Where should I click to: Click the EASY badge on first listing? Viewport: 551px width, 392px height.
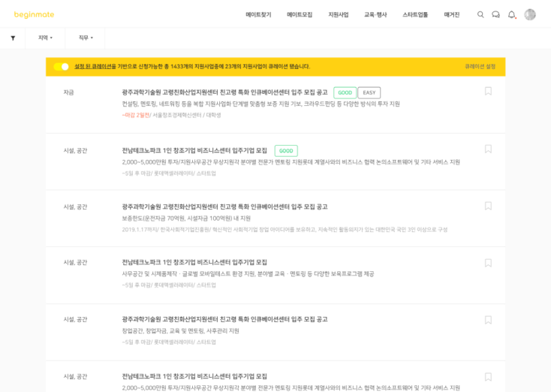click(369, 92)
